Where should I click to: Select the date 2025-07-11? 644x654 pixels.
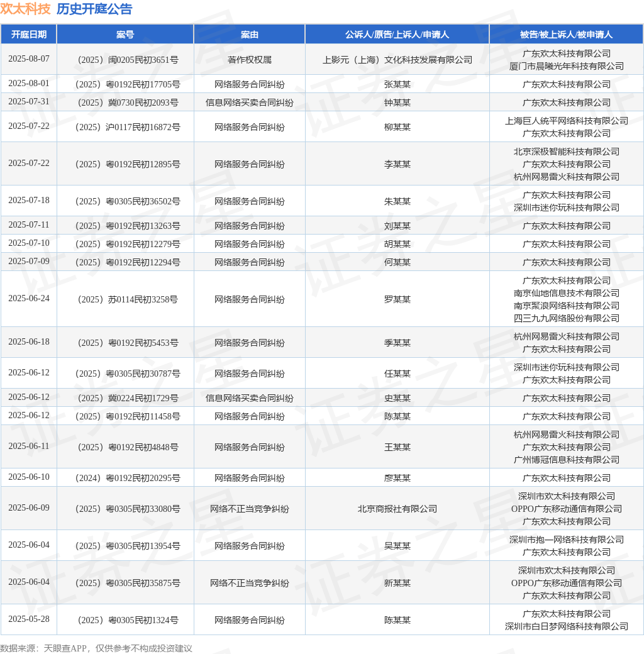pos(29,225)
